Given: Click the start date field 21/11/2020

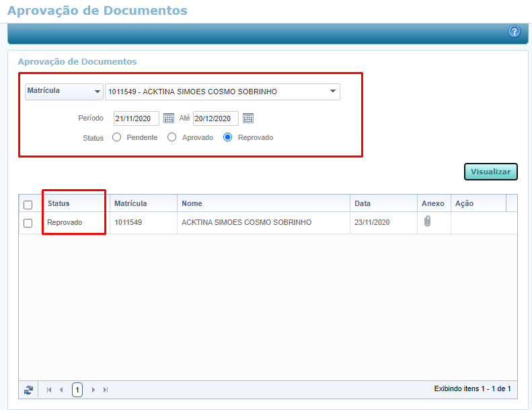Looking at the screenshot, I should 137,118.
